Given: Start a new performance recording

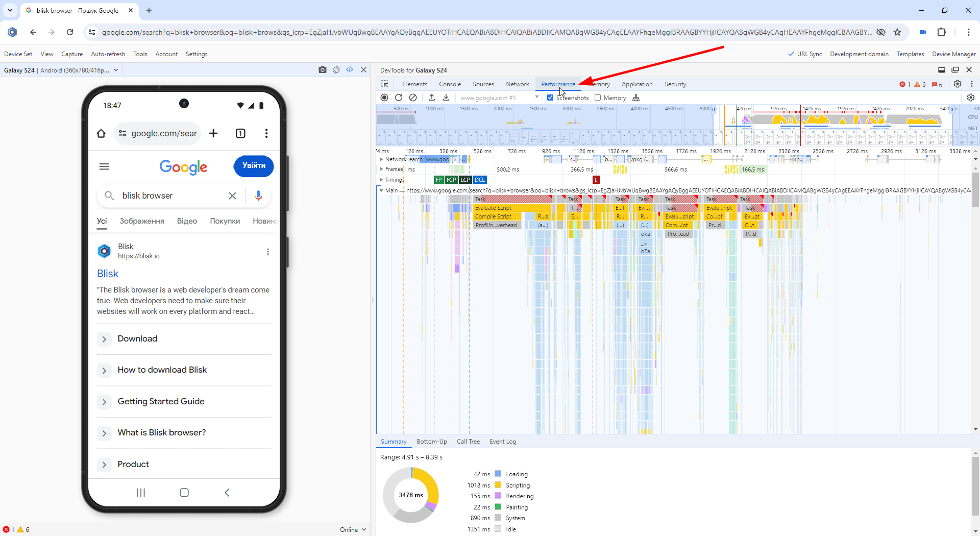Looking at the screenshot, I should pos(384,98).
